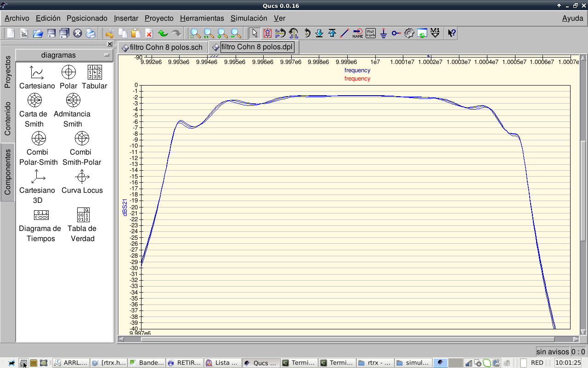
Task: Close the left dock panel
Action: pos(110,44)
